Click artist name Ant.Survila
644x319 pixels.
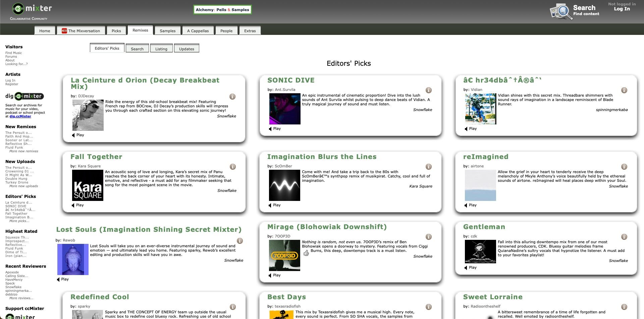pos(285,90)
